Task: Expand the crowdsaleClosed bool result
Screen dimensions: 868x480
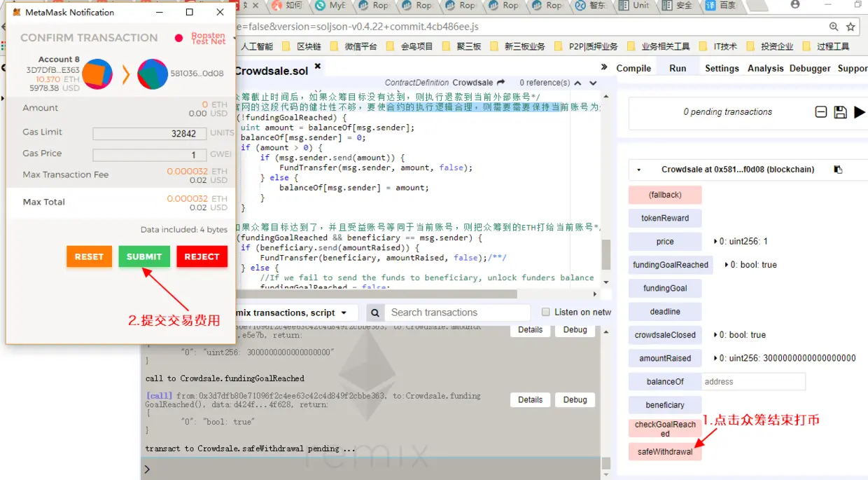Action: click(x=714, y=335)
